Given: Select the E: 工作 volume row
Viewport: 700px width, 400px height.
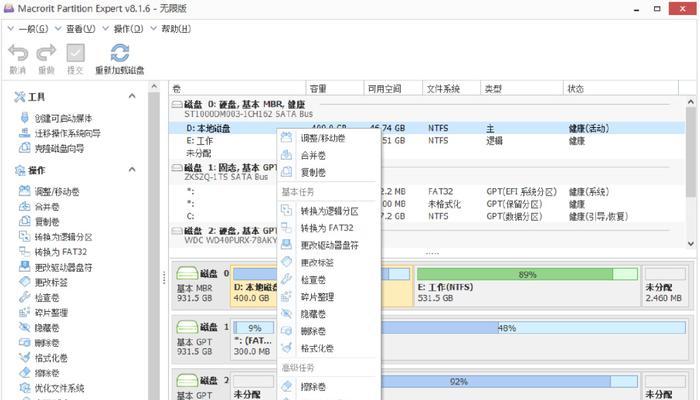Looking at the screenshot, I should point(427,141).
